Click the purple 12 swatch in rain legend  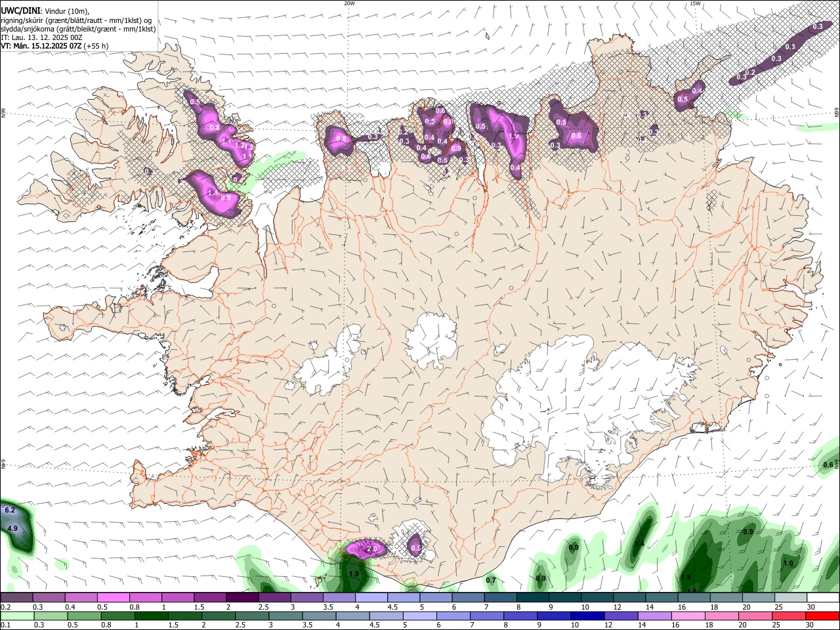tap(621, 616)
